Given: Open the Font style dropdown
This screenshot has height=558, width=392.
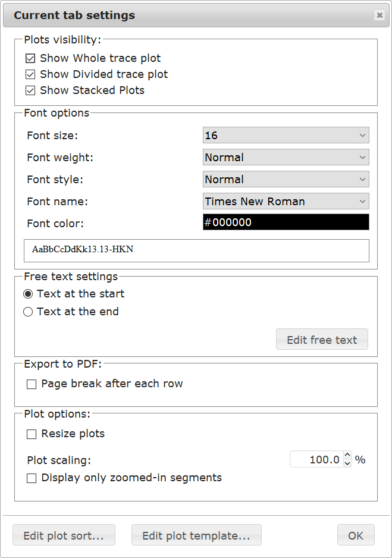Looking at the screenshot, I should pos(286,180).
